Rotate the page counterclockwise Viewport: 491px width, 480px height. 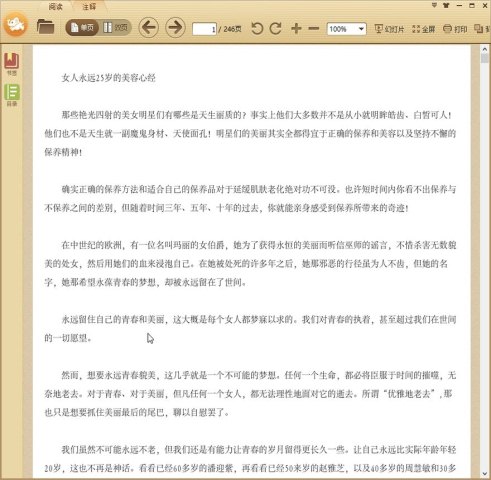(x=257, y=28)
